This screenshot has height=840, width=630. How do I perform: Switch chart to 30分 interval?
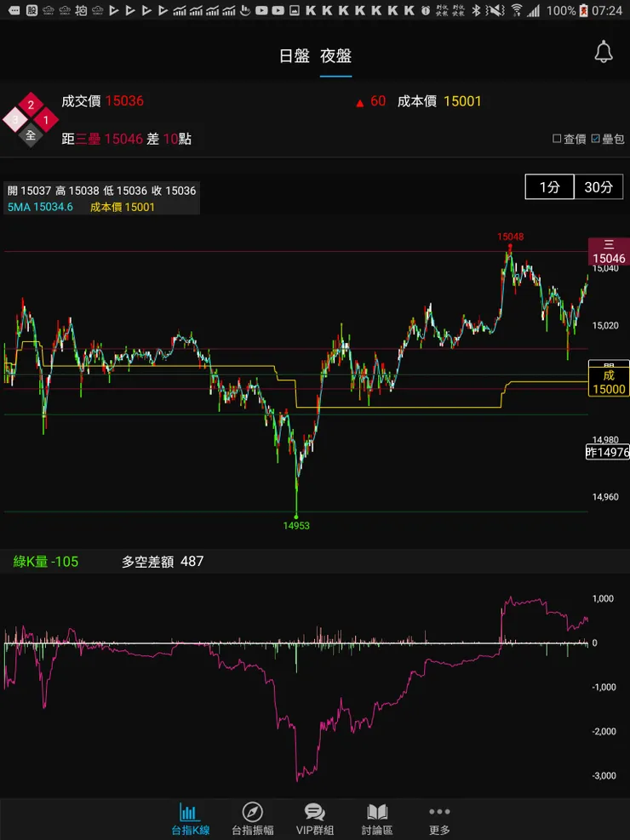[598, 187]
